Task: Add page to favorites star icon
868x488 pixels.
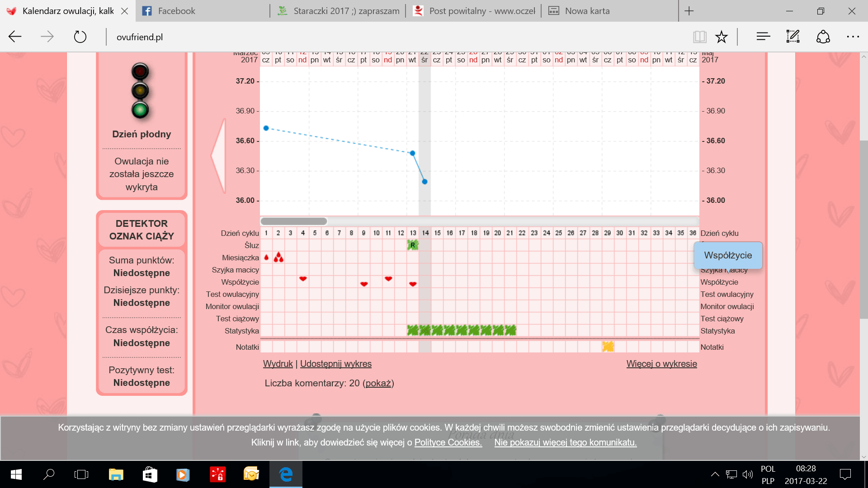Action: [722, 37]
